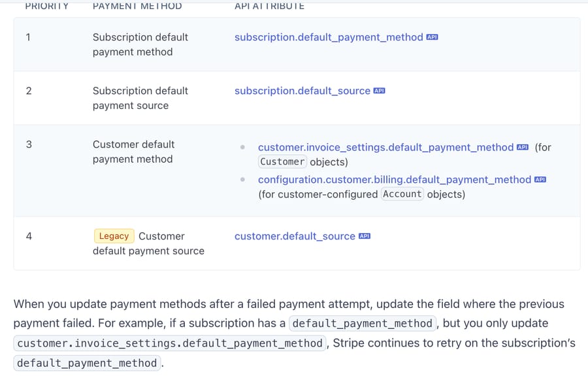Screen dimensions: 588x389
Task: Click 'When you update payment methods' sentence start
Action: (x=110, y=304)
